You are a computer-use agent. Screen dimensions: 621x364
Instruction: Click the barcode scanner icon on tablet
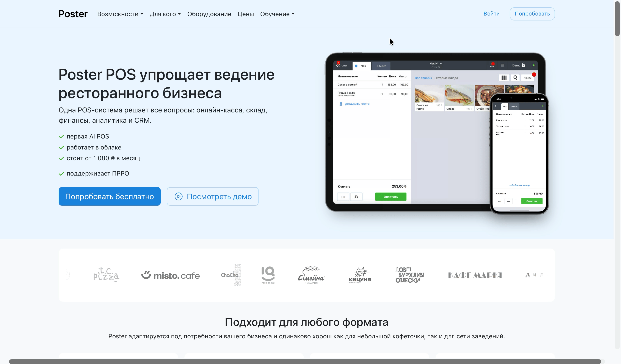point(504,78)
